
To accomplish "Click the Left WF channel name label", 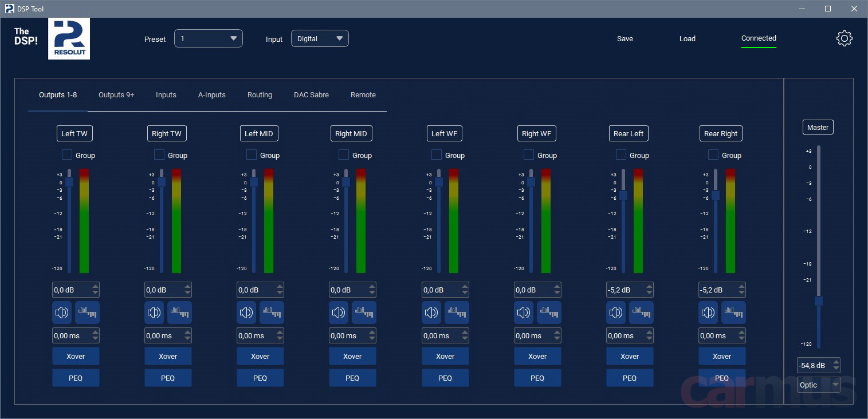I will (x=445, y=133).
